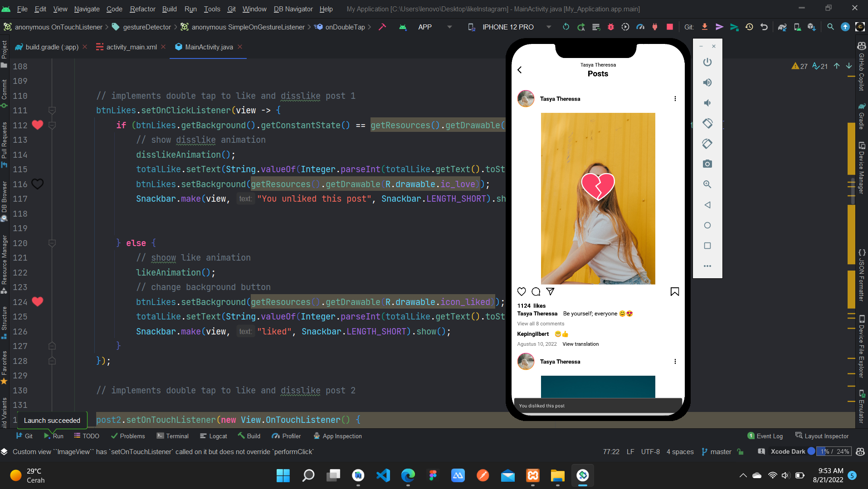The width and height of the screenshot is (868, 489).
Task: Toggle the bookmark save icon in app preview
Action: point(674,291)
